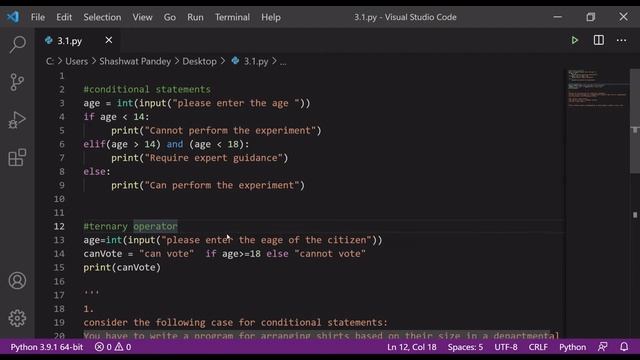
Task: Click the Users breadcrumb segment
Action: tap(76, 61)
